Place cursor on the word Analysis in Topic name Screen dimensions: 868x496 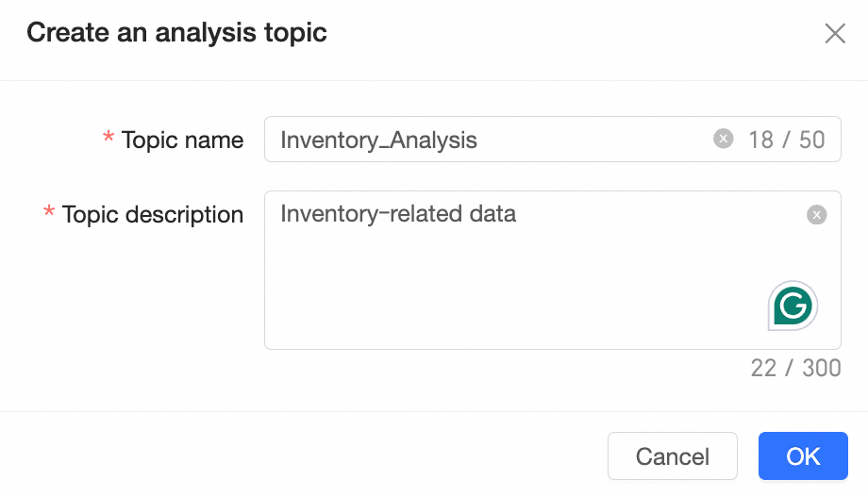pos(434,141)
